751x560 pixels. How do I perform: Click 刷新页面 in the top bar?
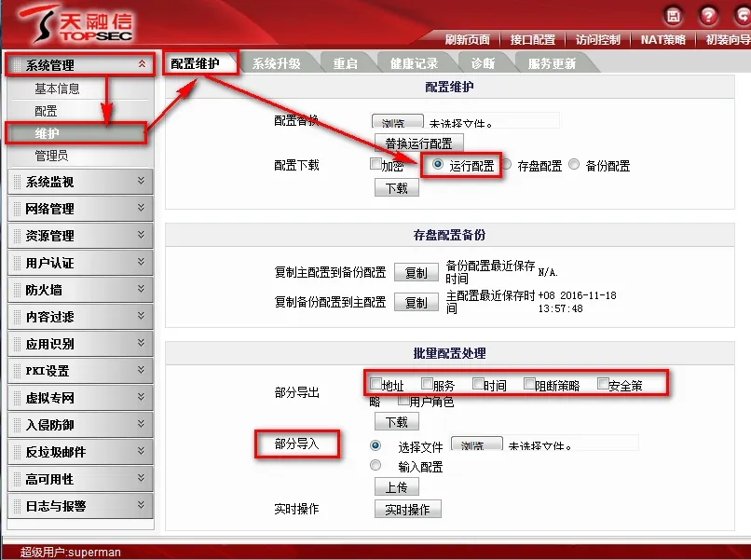pos(468,40)
